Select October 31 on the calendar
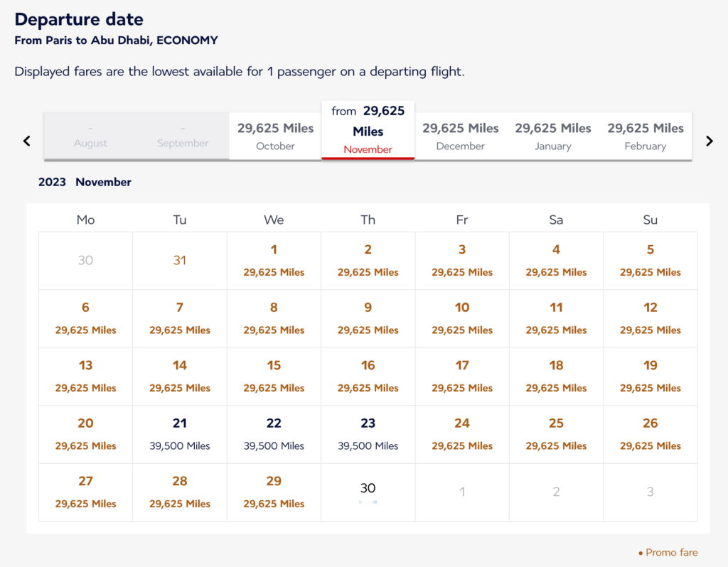The width and height of the screenshot is (728, 567). [180, 260]
